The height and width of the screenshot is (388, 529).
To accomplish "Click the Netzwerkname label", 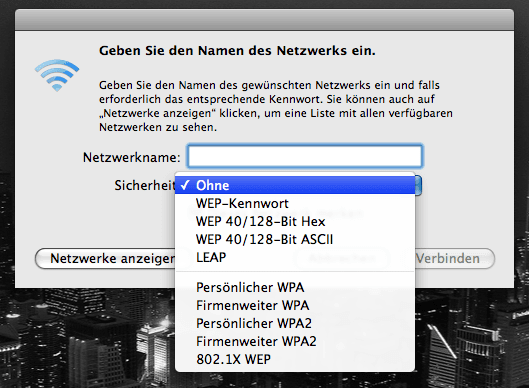I will click(132, 157).
